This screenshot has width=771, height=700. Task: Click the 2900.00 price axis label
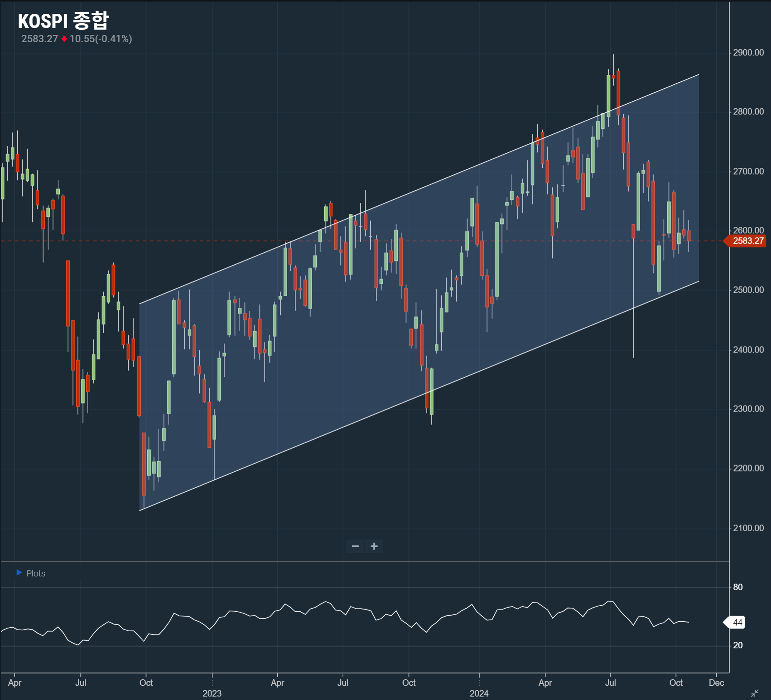click(748, 53)
